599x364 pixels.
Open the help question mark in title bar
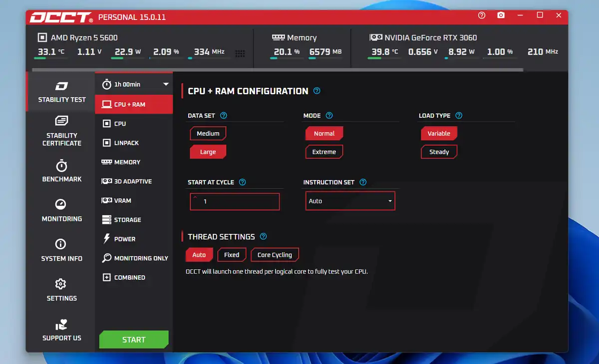(482, 15)
